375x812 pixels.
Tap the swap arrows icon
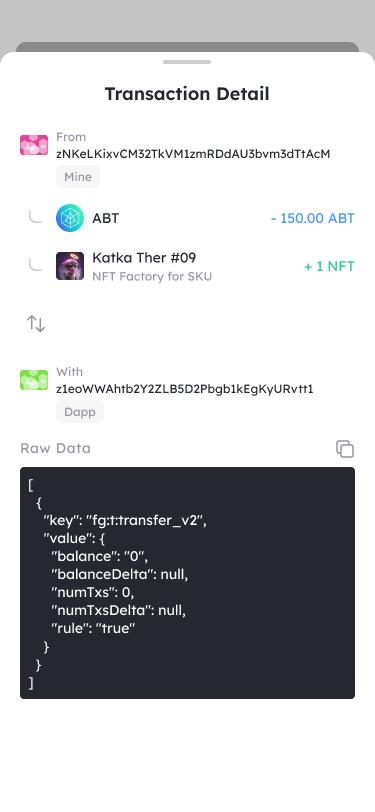36,324
